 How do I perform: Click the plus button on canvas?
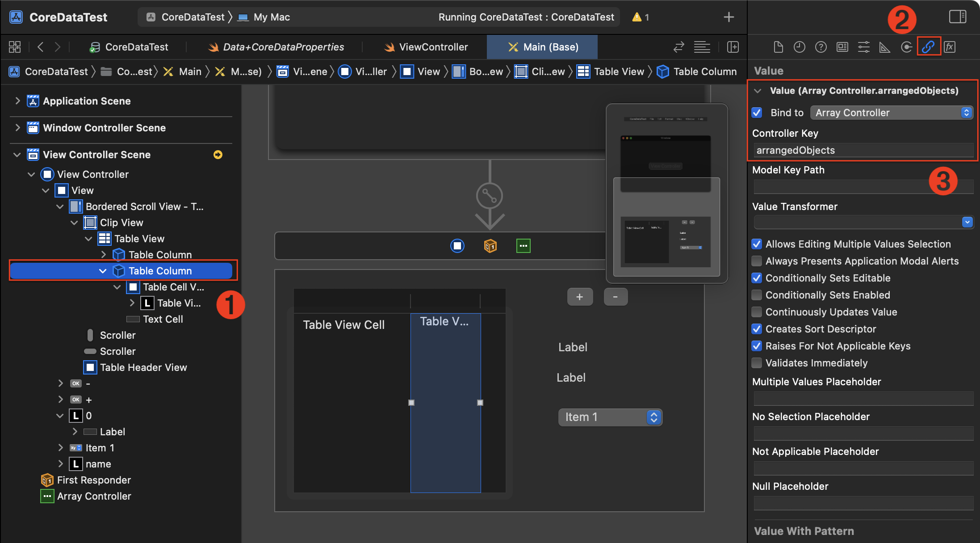(x=580, y=297)
